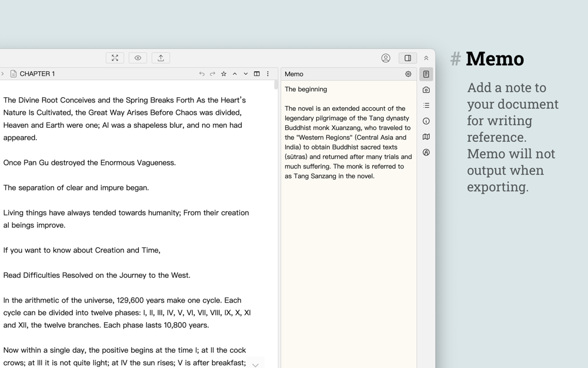Open the circled A font panel
Image resolution: width=588 pixels, height=368 pixels.
point(426,152)
